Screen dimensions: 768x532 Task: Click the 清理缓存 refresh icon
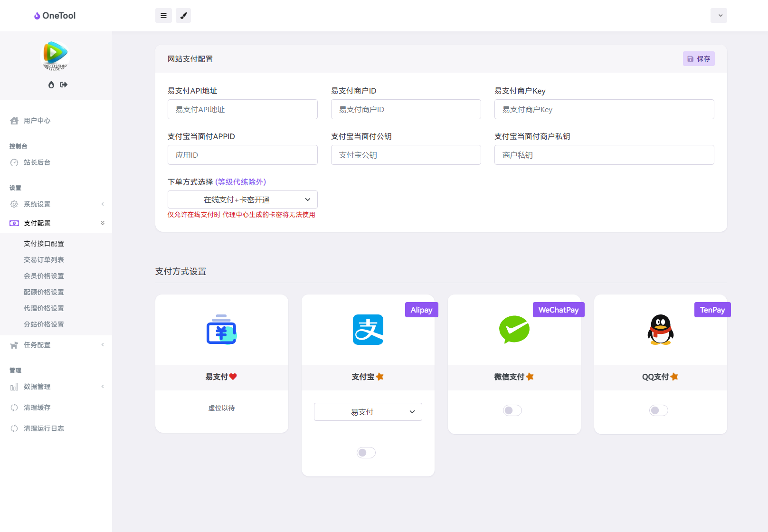(x=14, y=407)
